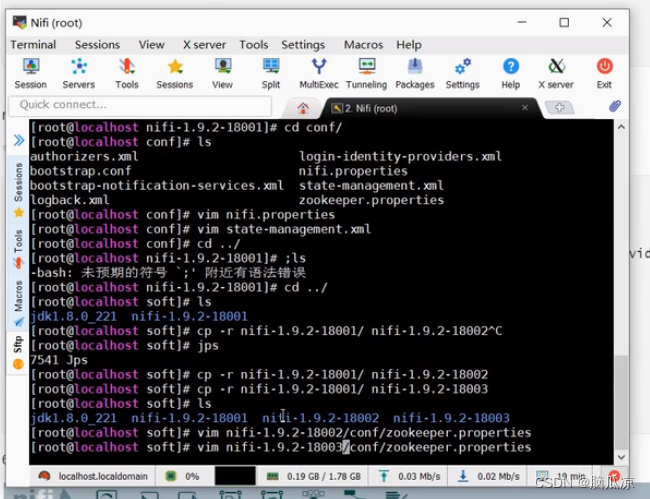Viewport: 650px width, 499px height.
Task: Click authorizers.xml in the listing
Action: (84, 157)
